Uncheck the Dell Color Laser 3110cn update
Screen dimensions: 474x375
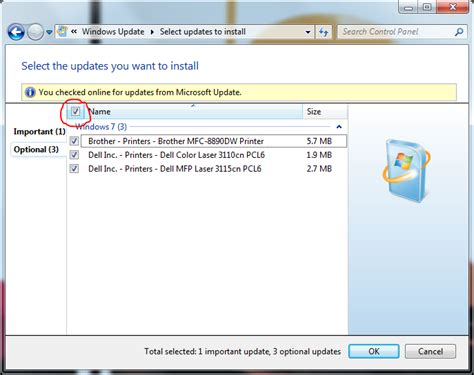coord(74,155)
